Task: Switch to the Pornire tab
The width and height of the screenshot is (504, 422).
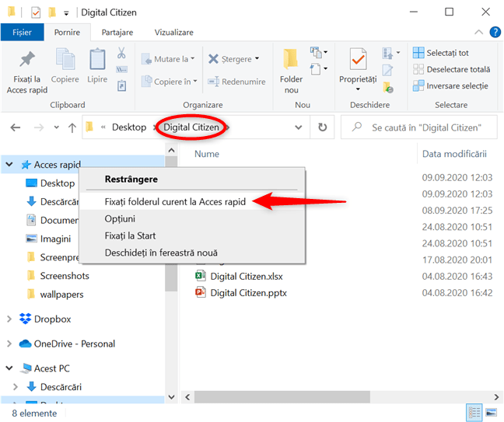Action: (67, 32)
